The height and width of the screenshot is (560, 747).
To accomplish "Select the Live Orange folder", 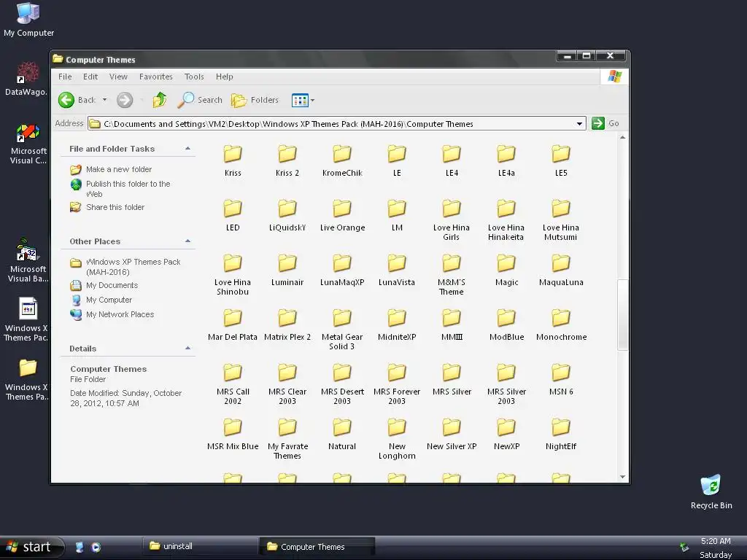I will (x=342, y=216).
